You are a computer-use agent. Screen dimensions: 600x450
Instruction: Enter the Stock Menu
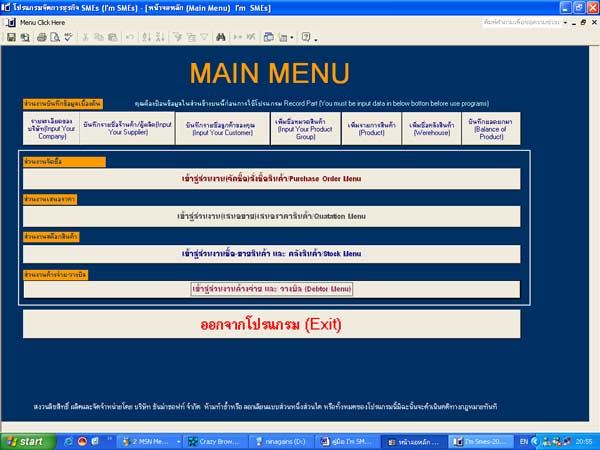point(272,254)
